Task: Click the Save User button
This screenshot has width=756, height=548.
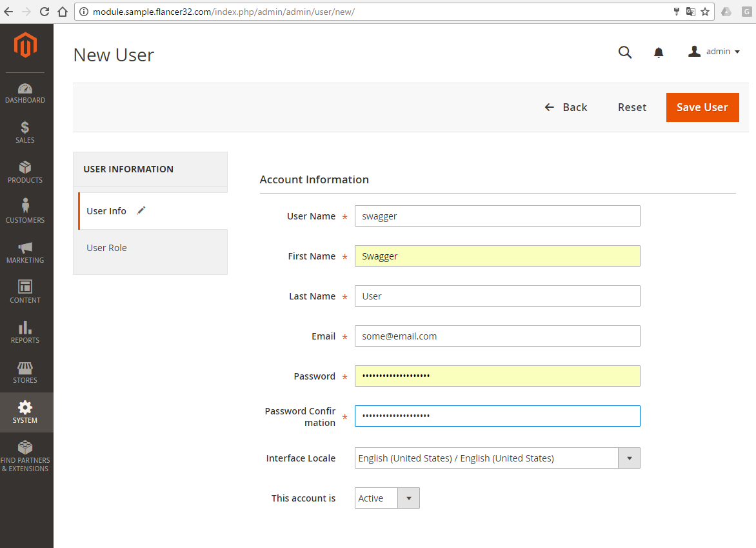Action: [702, 107]
